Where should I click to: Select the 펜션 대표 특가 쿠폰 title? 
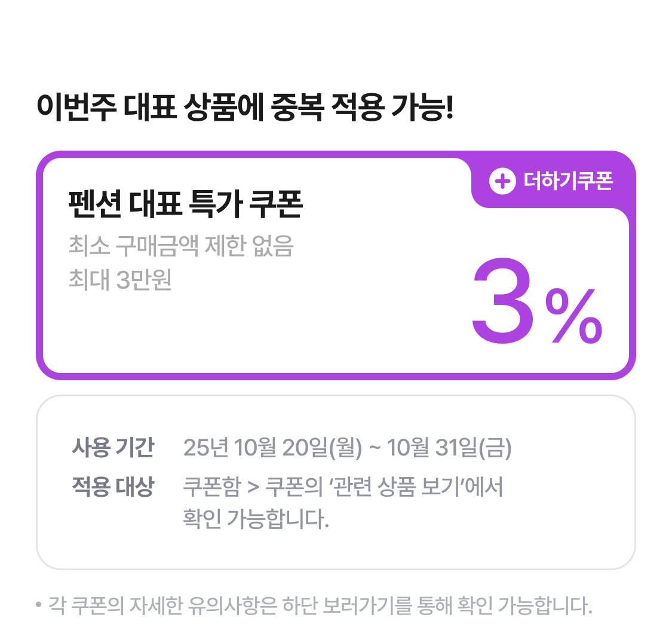coord(186,204)
